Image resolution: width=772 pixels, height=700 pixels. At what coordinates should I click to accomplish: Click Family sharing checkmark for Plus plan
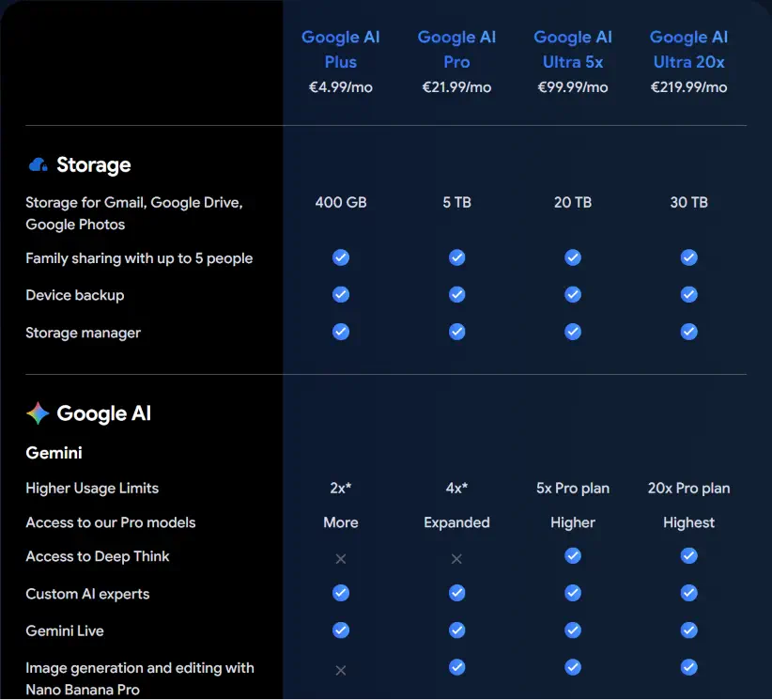[x=341, y=257]
